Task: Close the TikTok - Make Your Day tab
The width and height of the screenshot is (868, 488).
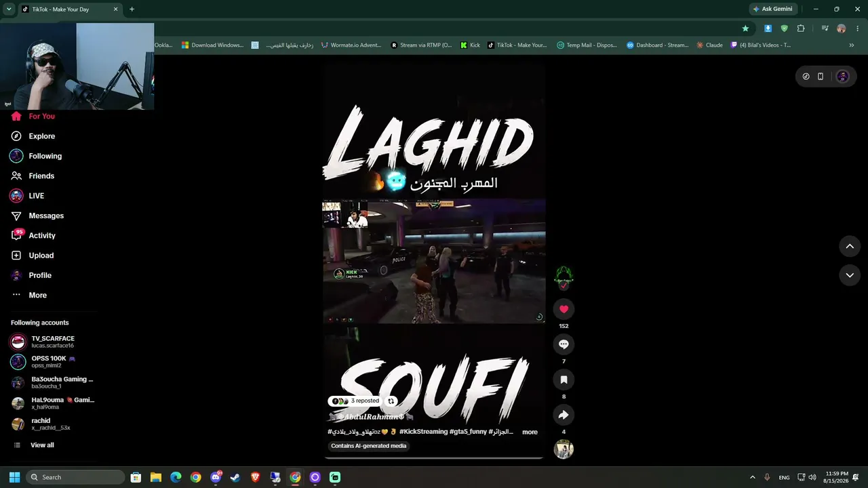Action: 116,9
